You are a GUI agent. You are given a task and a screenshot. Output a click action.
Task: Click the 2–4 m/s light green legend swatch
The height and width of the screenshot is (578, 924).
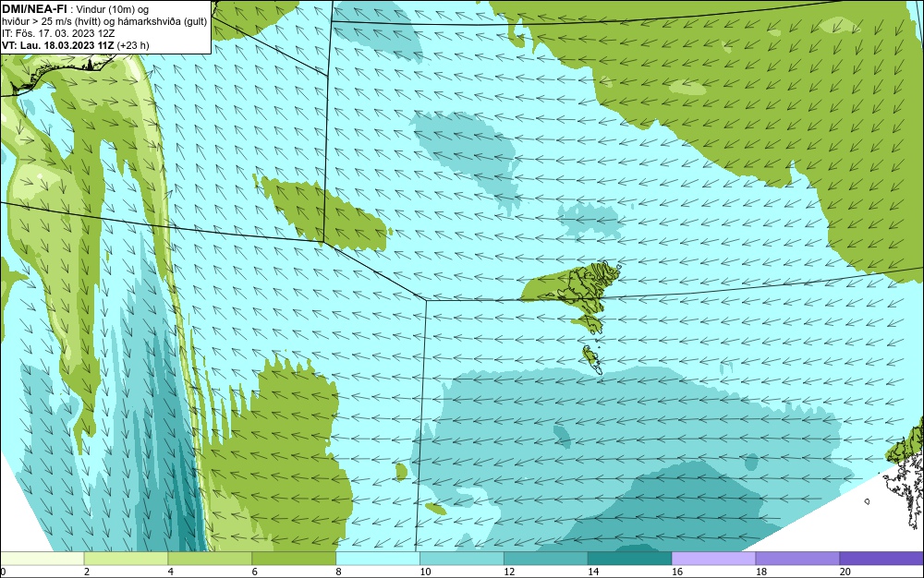click(x=126, y=558)
